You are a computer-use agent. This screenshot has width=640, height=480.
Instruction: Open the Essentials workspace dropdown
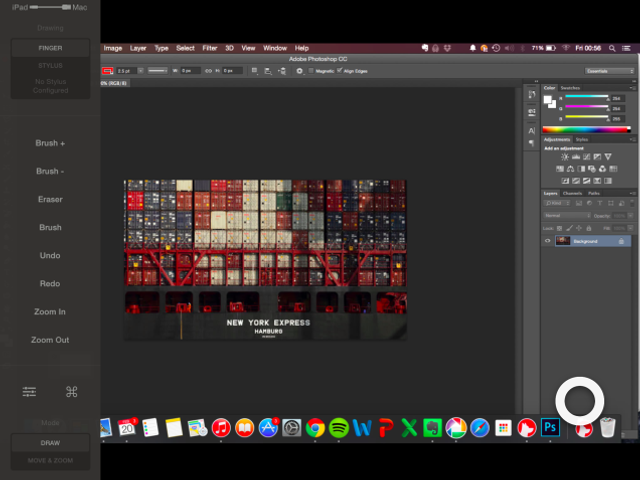[x=609, y=71]
